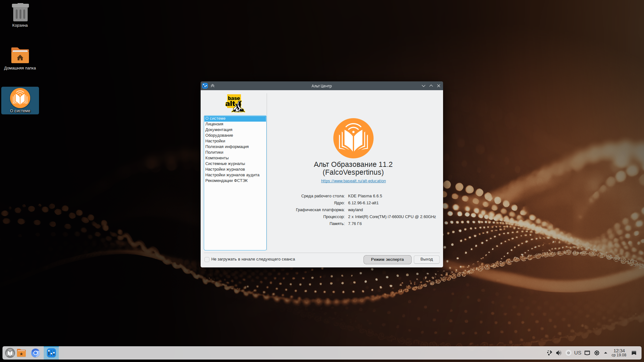Open the Корзина trash icon on desktop
The height and width of the screenshot is (362, 644).
[20, 15]
